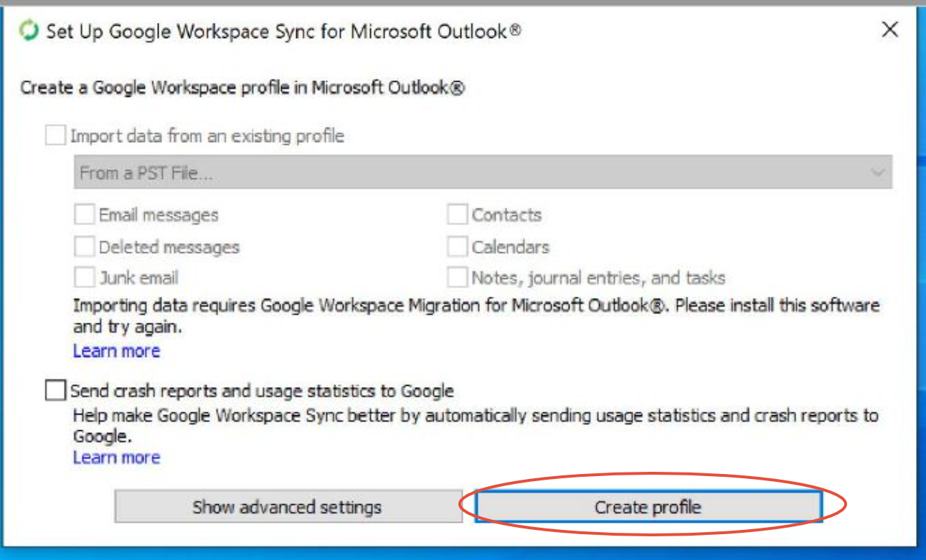Check the Calendars checkbox
This screenshot has width=926, height=560.
coord(457,247)
